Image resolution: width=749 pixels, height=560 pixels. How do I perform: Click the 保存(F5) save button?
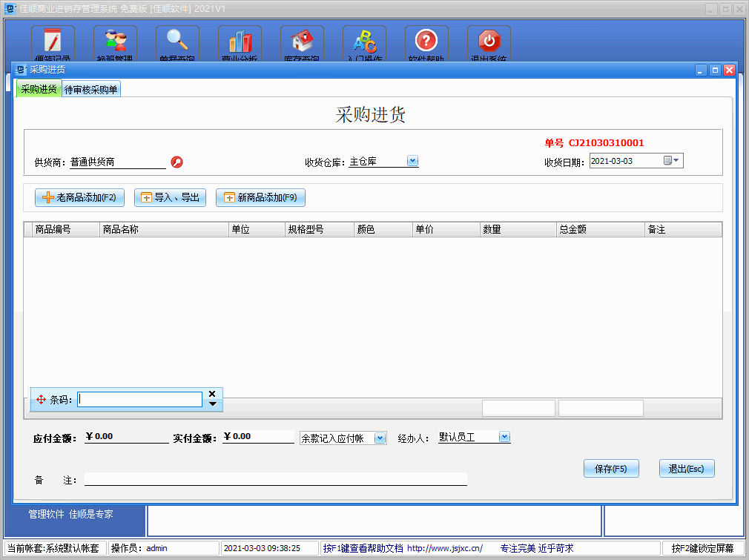[x=611, y=468]
